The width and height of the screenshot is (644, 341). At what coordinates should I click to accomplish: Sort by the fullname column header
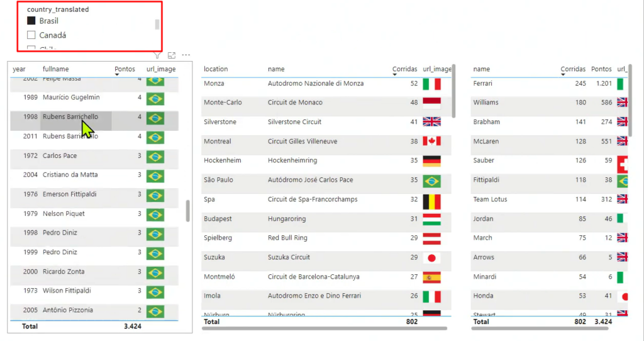(55, 69)
